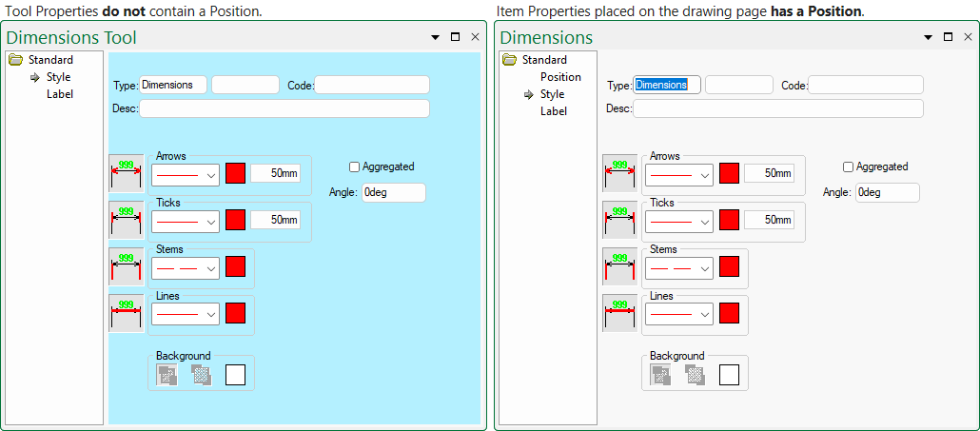Open Stems line style dropdown in Dimensions Tool

(x=186, y=267)
